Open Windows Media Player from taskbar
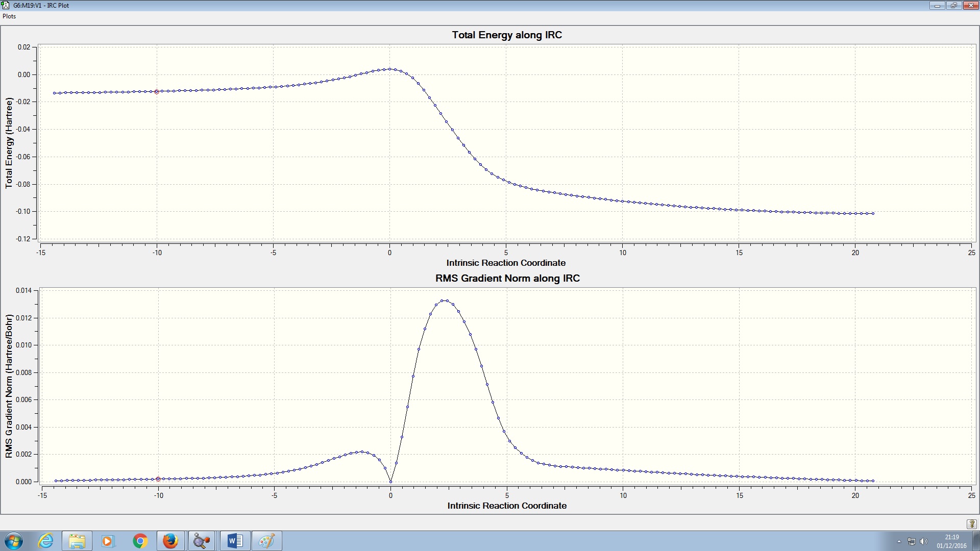Image resolution: width=980 pixels, height=551 pixels. point(108,541)
